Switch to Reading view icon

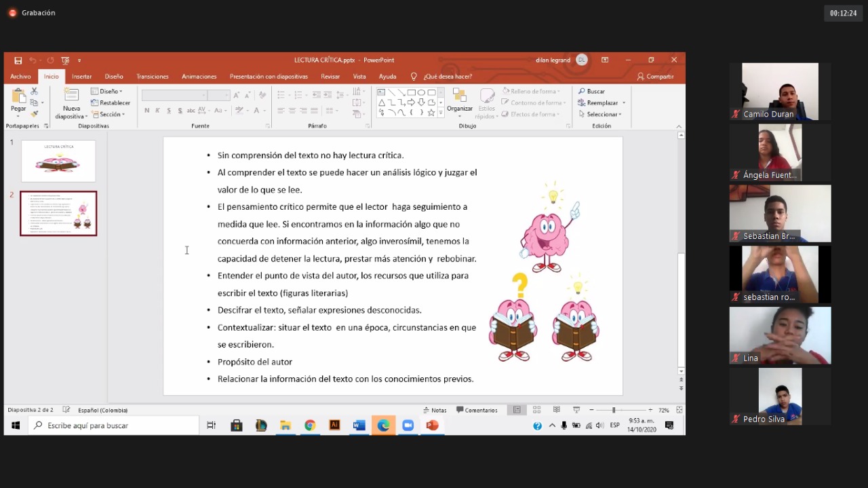(557, 410)
